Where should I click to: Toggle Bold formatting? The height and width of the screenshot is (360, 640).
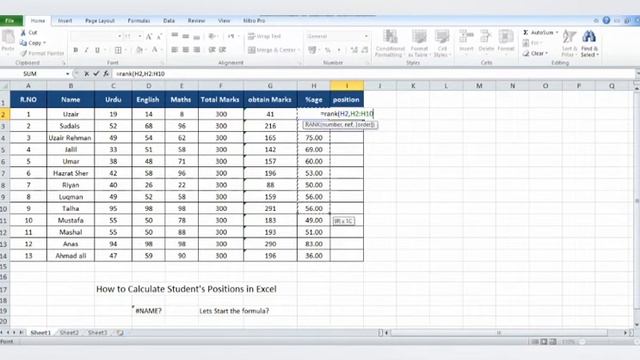tap(76, 50)
